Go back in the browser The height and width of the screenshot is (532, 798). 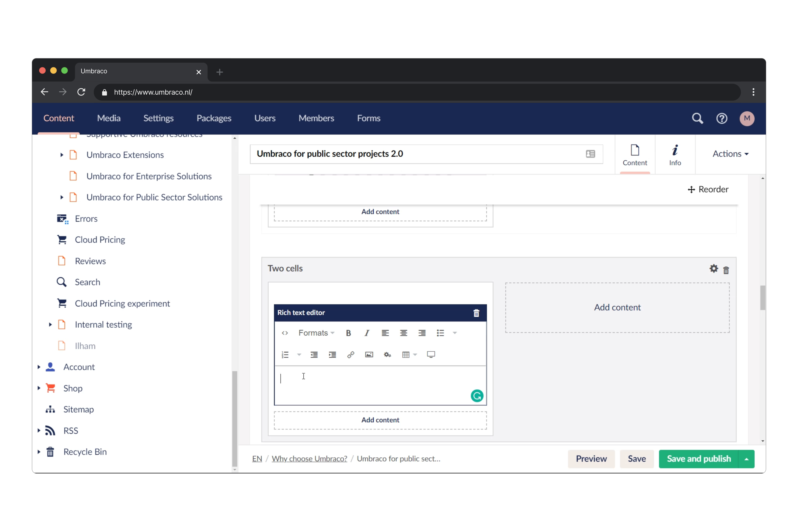point(44,92)
